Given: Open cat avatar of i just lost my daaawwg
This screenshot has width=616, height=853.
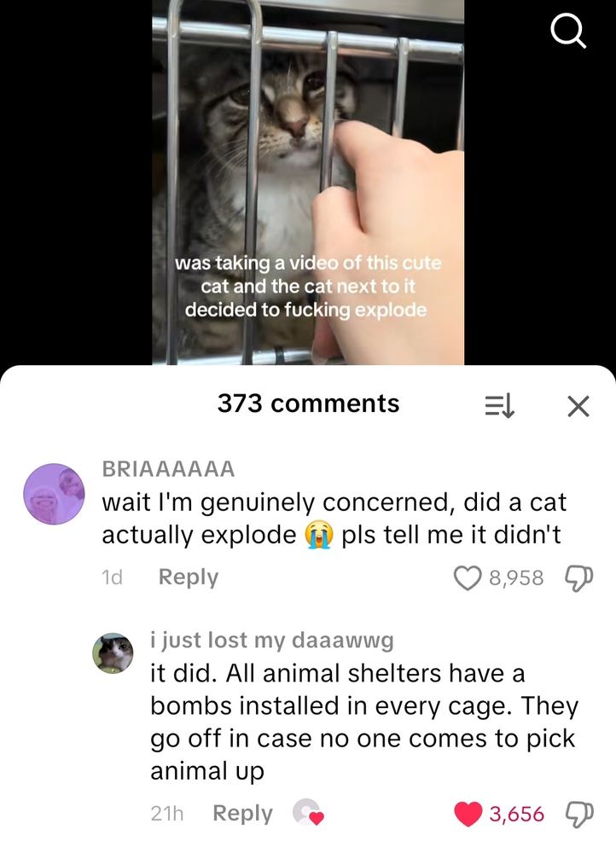Looking at the screenshot, I should coord(113,653).
